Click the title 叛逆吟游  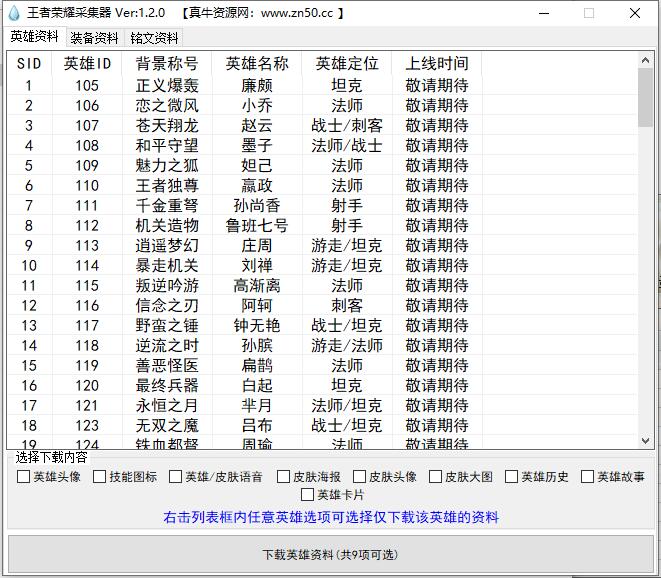pyautogui.click(x=167, y=286)
